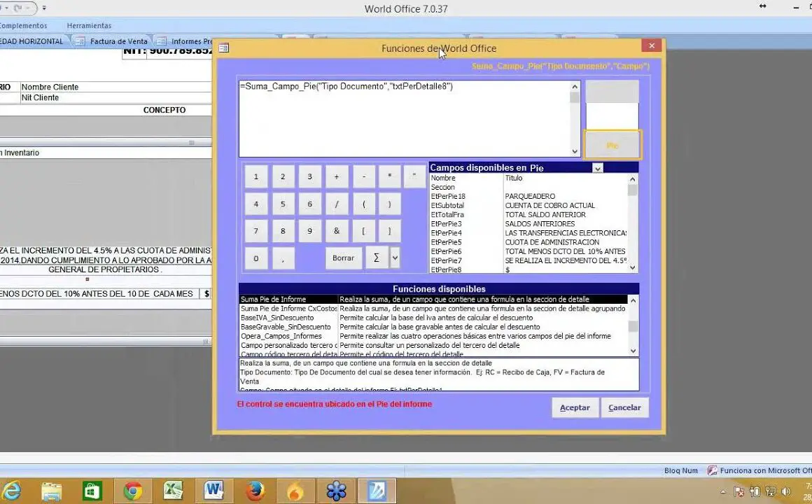Select the World Office taskbar icon
Image resolution: width=812 pixels, height=504 pixels.
coord(377,490)
